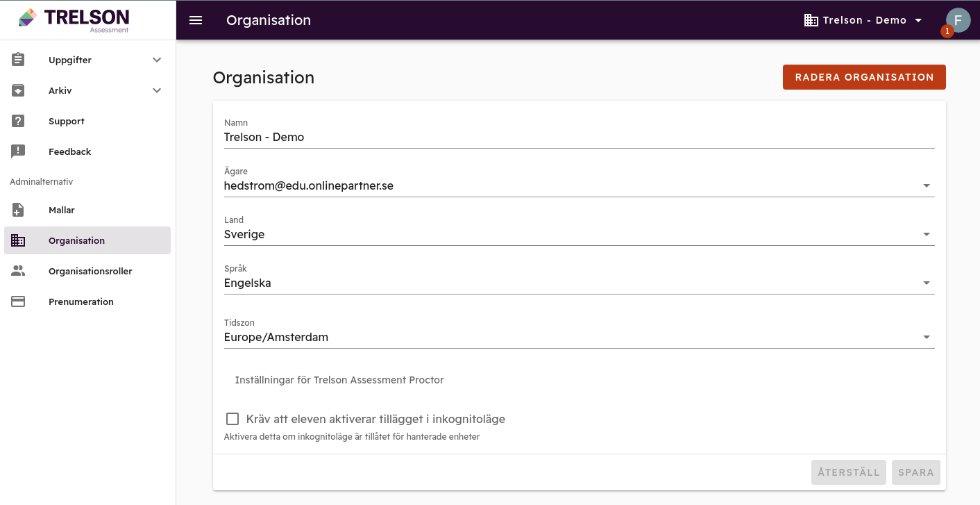Select Organisation in the sidebar
The width and height of the screenshot is (980, 505).
[x=87, y=240]
